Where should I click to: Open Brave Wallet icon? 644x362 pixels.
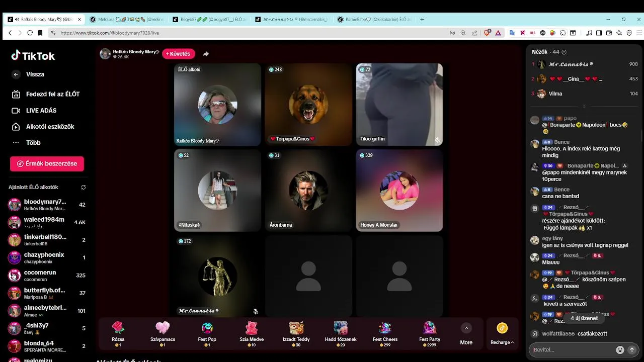(x=609, y=33)
